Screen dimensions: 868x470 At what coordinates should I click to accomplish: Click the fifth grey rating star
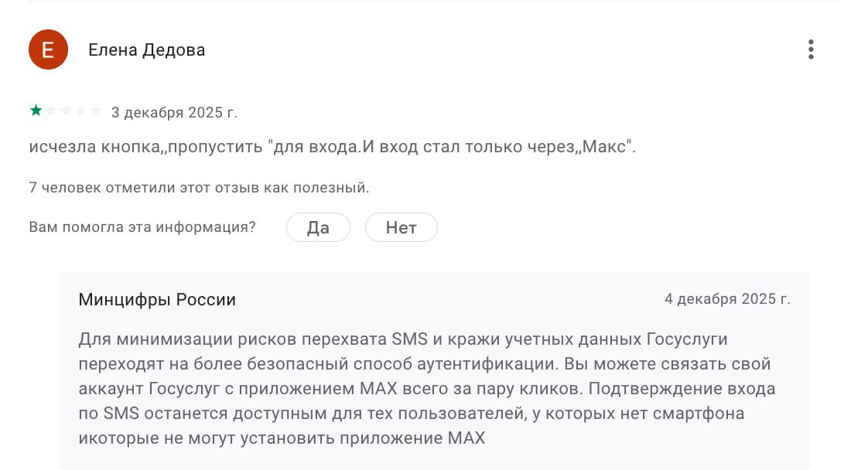coord(95,111)
